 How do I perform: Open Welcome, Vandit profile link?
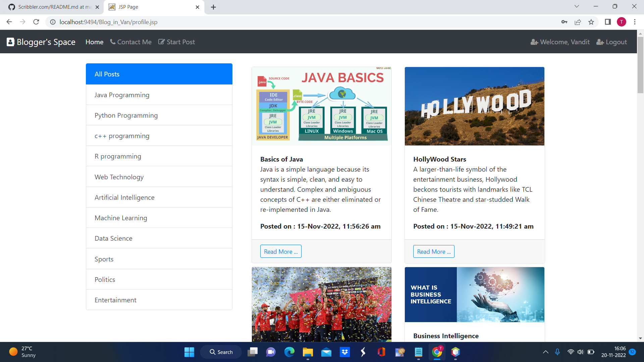(x=560, y=42)
